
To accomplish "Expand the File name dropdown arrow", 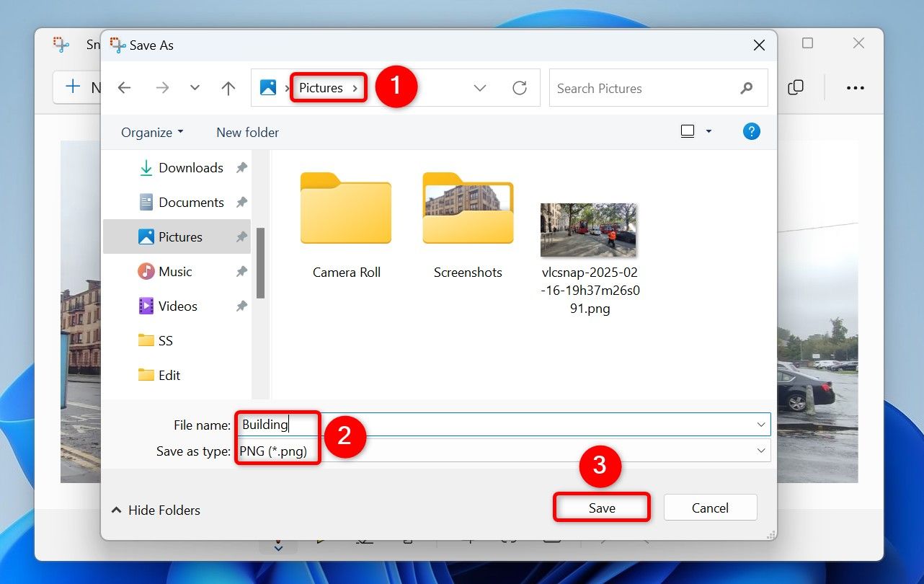I will [x=761, y=424].
